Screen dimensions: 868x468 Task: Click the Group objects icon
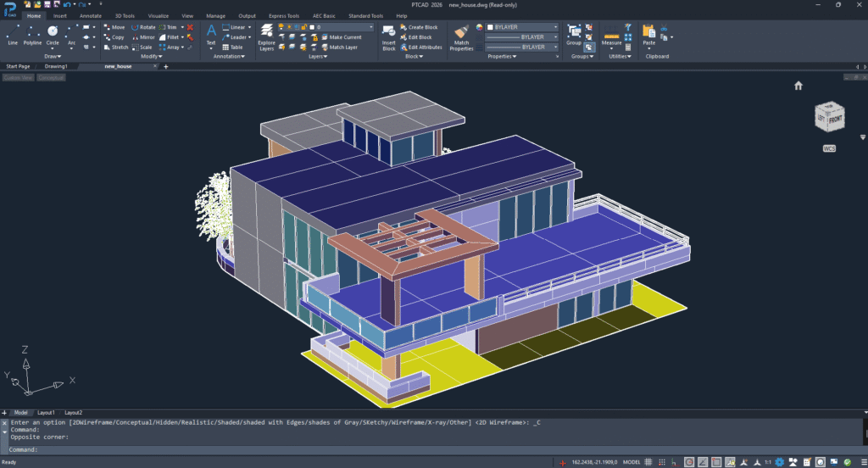(574, 32)
